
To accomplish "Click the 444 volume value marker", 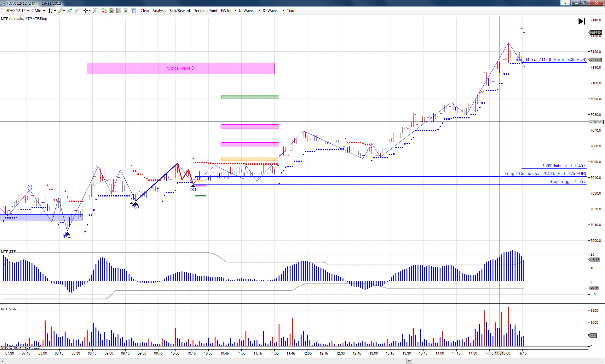I will [593, 336].
